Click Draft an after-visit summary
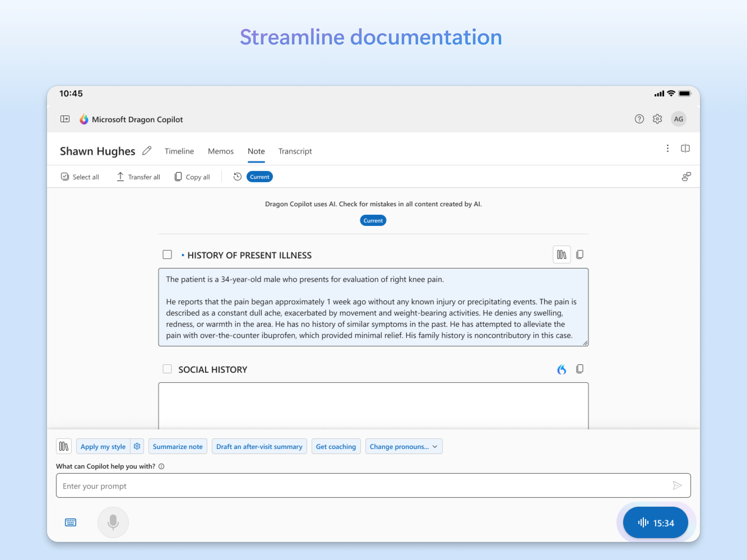Viewport: 747px width, 560px height. [259, 447]
